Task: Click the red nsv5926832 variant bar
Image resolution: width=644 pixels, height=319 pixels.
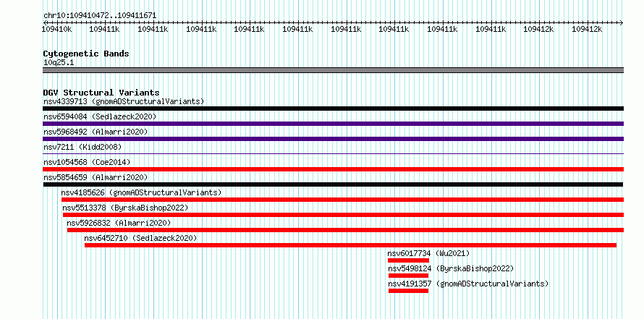Action: tap(345, 230)
